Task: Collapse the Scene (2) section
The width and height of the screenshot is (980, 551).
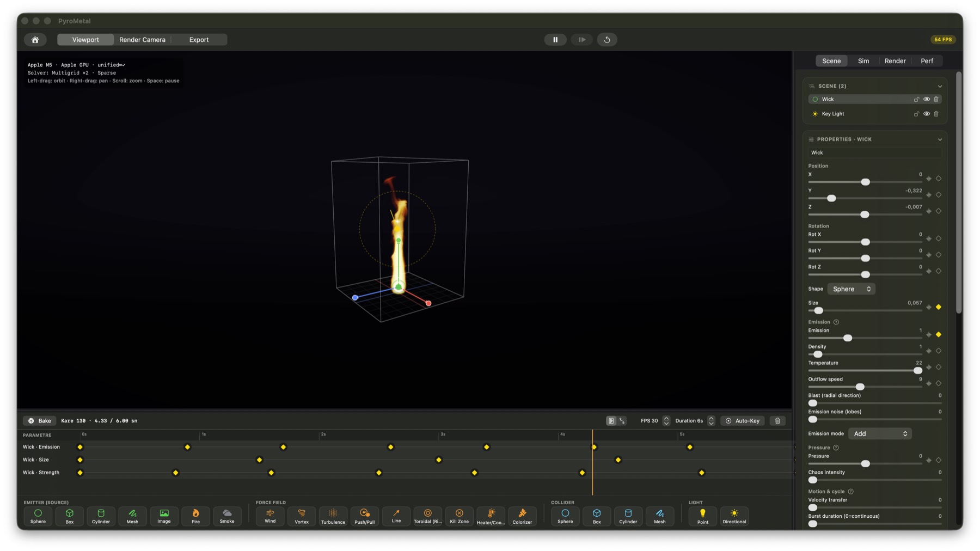Action: tap(940, 86)
